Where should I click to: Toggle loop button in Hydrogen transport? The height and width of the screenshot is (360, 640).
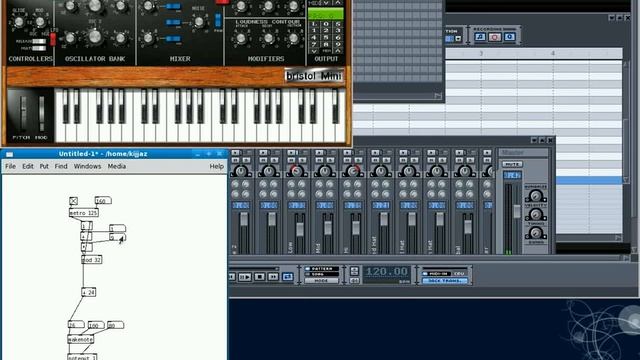coord(288,277)
